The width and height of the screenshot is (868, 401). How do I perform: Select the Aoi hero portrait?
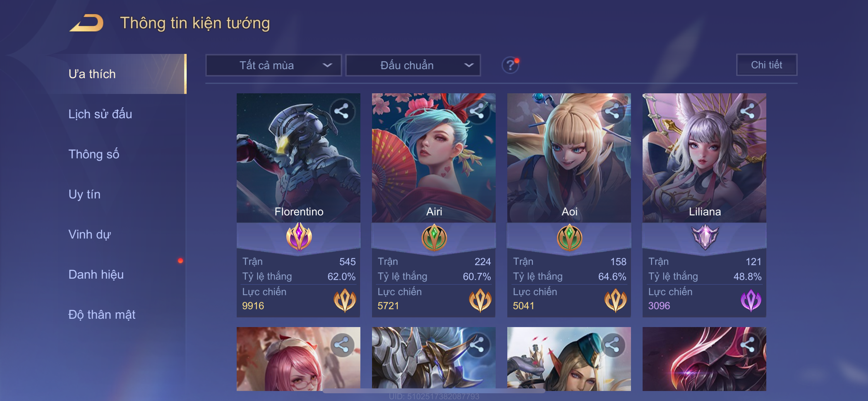click(569, 158)
